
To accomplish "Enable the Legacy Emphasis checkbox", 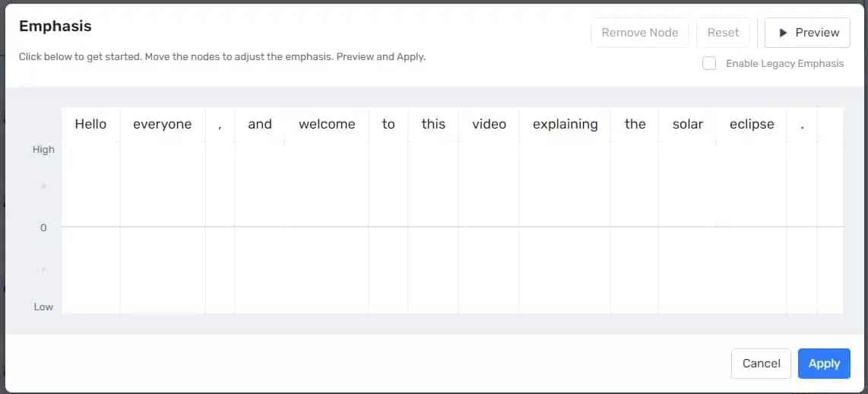I will [709, 64].
